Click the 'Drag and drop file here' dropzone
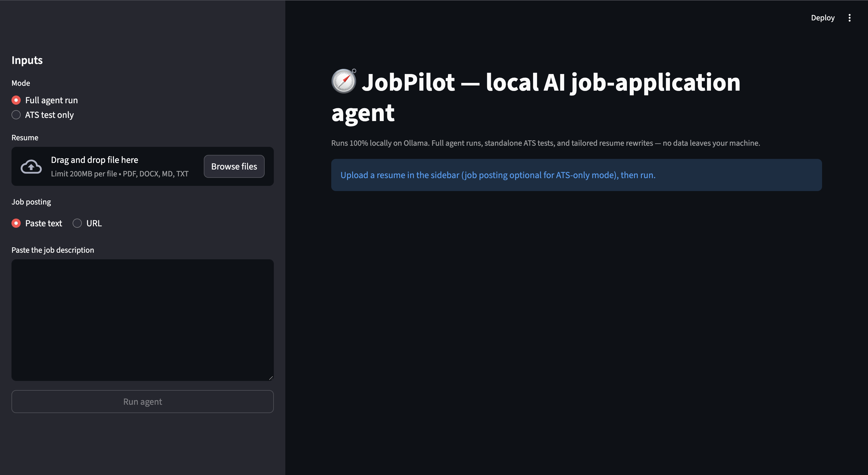The height and width of the screenshot is (475, 868). click(143, 166)
